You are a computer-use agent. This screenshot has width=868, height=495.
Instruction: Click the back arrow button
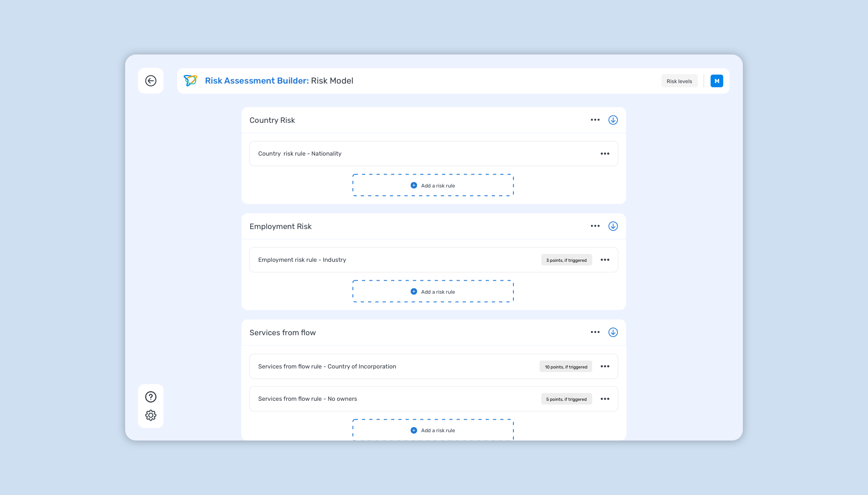(x=151, y=81)
